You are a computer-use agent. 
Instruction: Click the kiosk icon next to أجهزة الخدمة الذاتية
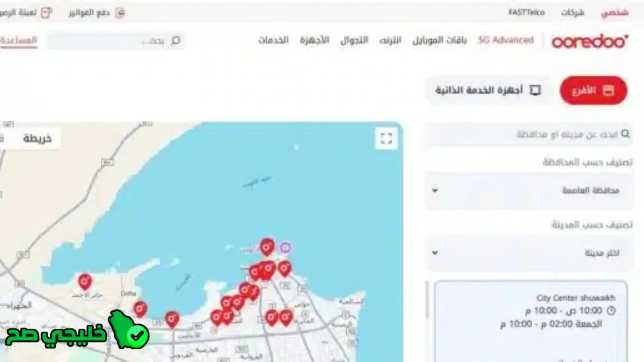coord(535,90)
